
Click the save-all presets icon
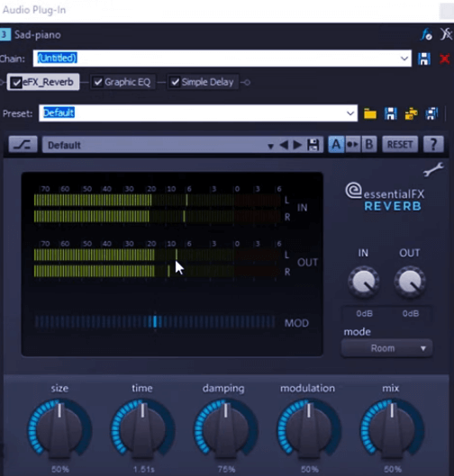tap(431, 113)
